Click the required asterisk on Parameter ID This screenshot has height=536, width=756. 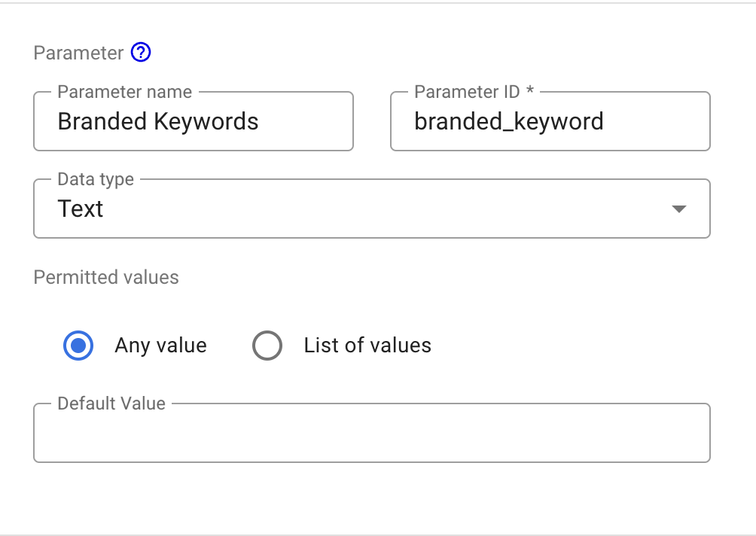click(x=530, y=92)
